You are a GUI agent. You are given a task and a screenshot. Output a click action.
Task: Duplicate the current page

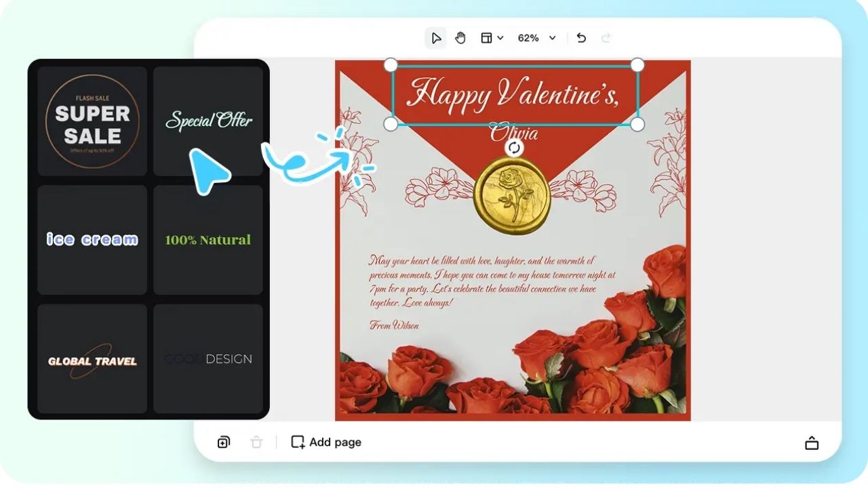pos(223,442)
